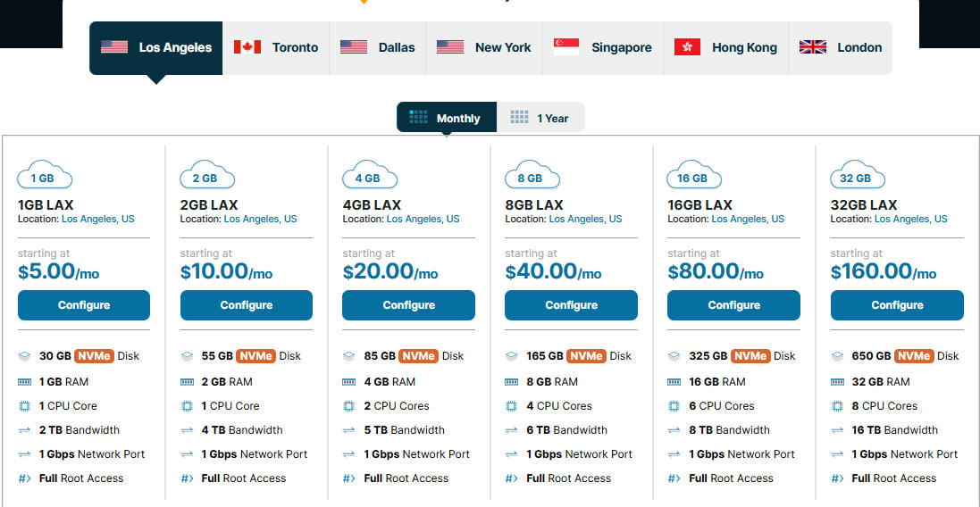This screenshot has height=507, width=980.
Task: Click the NVMe badge on 55 GB disk
Action: [256, 356]
